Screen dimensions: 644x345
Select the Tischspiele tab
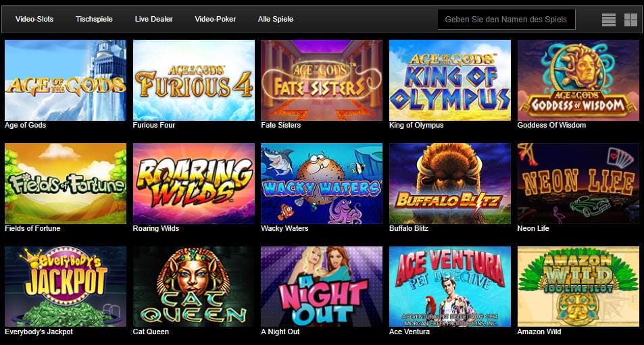tap(94, 19)
